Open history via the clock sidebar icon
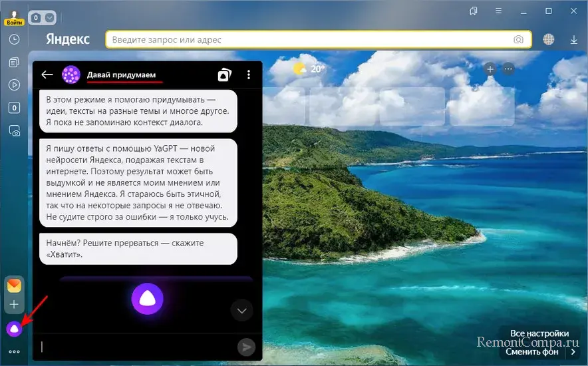 pyautogui.click(x=14, y=40)
